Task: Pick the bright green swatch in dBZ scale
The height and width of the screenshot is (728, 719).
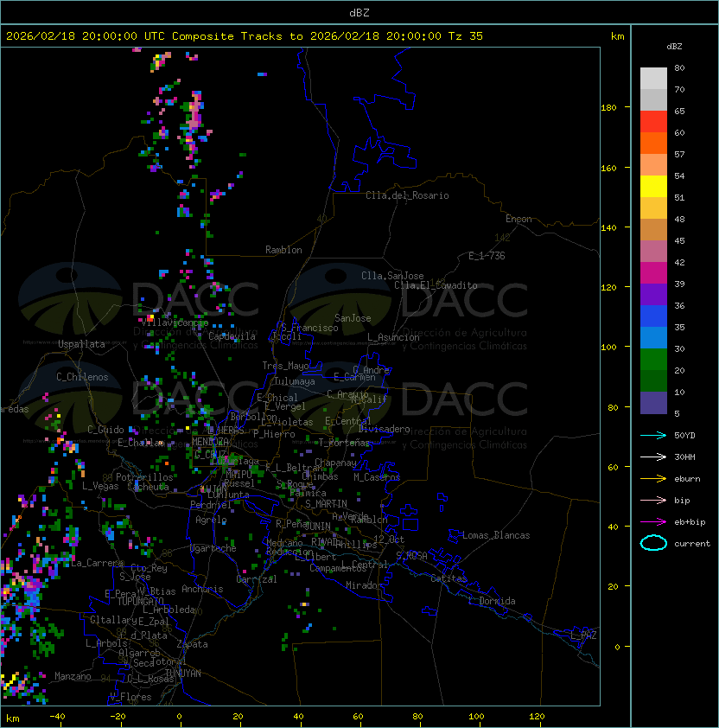Action: [653, 360]
